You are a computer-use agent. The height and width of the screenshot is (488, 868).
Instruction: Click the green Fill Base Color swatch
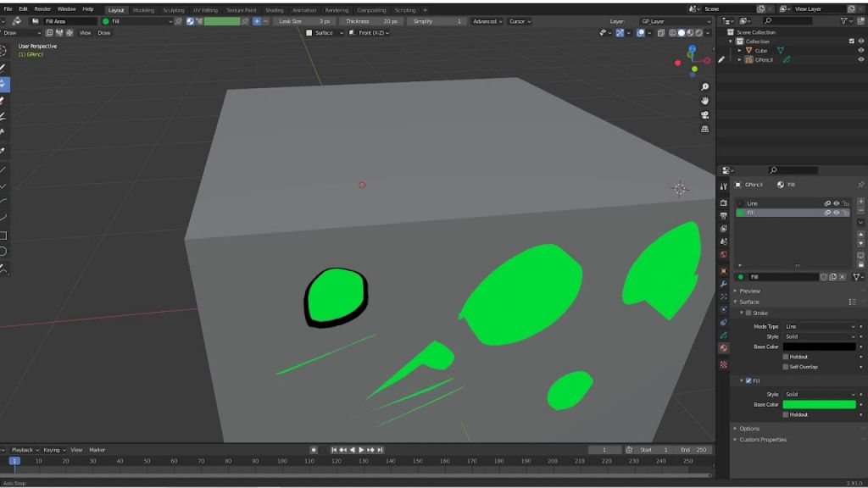tap(819, 404)
